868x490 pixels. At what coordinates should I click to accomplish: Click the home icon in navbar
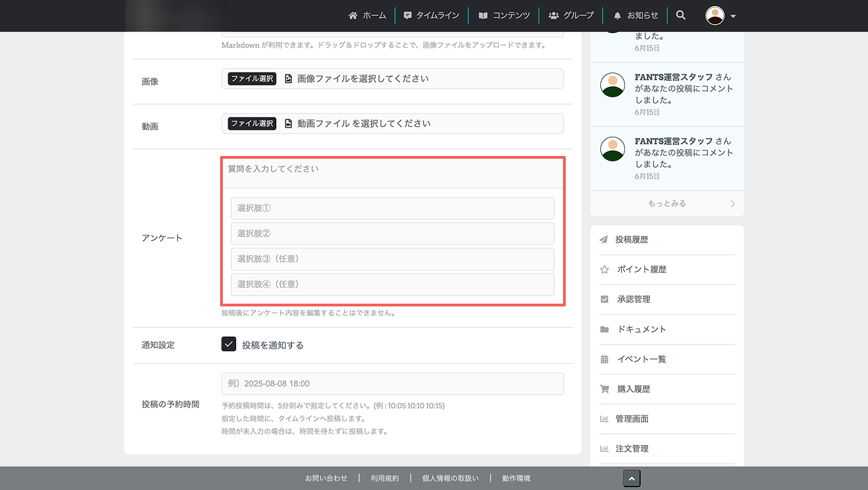353,15
